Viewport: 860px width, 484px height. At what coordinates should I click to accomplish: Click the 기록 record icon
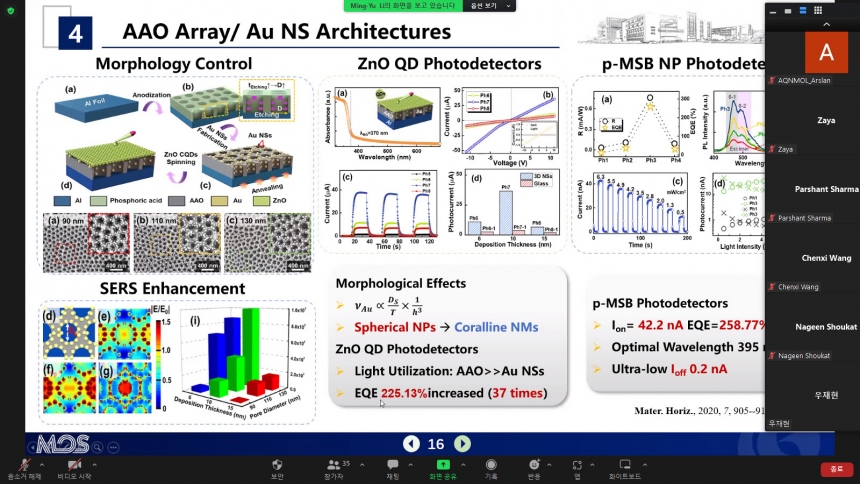[x=491, y=469]
